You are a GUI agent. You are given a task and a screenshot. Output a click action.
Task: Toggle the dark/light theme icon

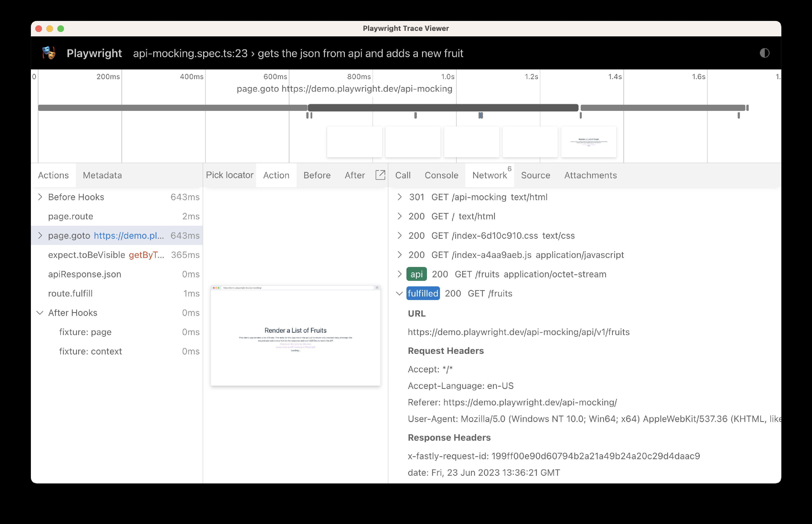764,53
